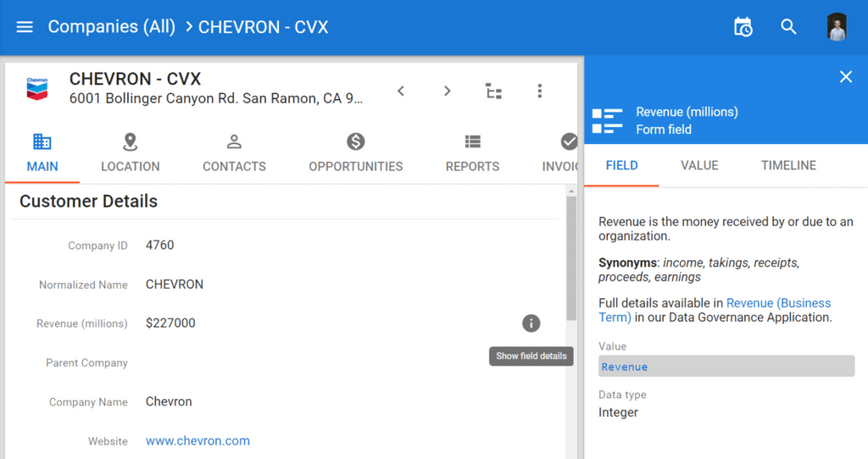
Task: Open the www.chevron.com website link
Action: tap(198, 440)
